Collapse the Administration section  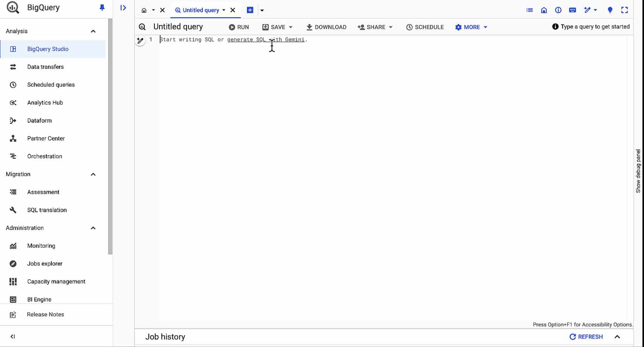click(x=93, y=228)
